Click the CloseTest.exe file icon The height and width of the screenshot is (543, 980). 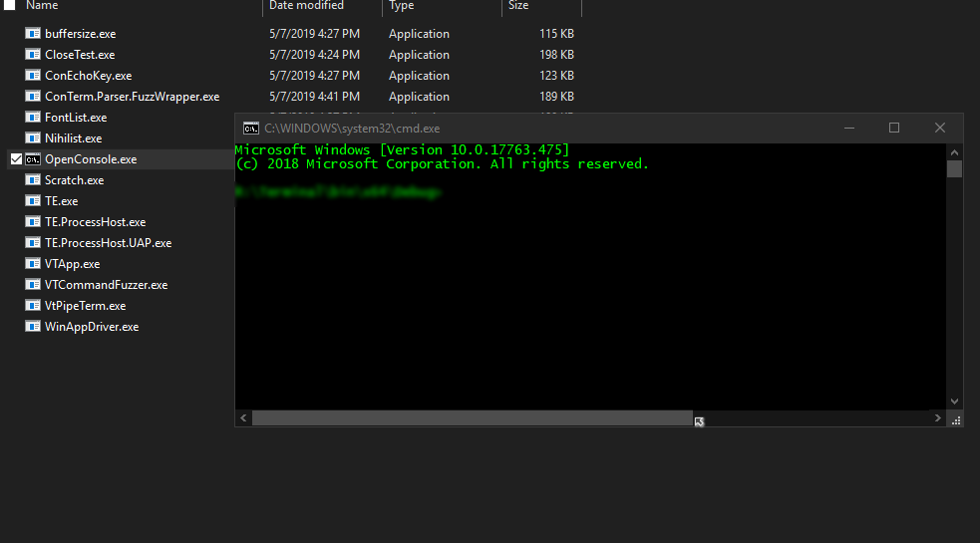point(33,55)
